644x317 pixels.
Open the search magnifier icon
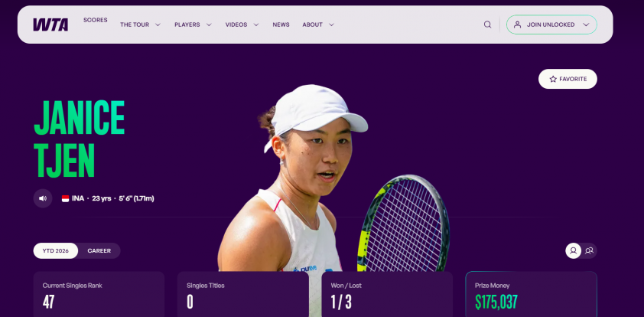point(487,25)
